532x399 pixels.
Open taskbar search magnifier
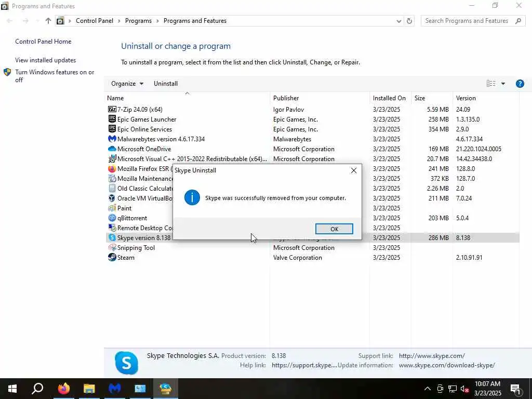[x=37, y=389]
